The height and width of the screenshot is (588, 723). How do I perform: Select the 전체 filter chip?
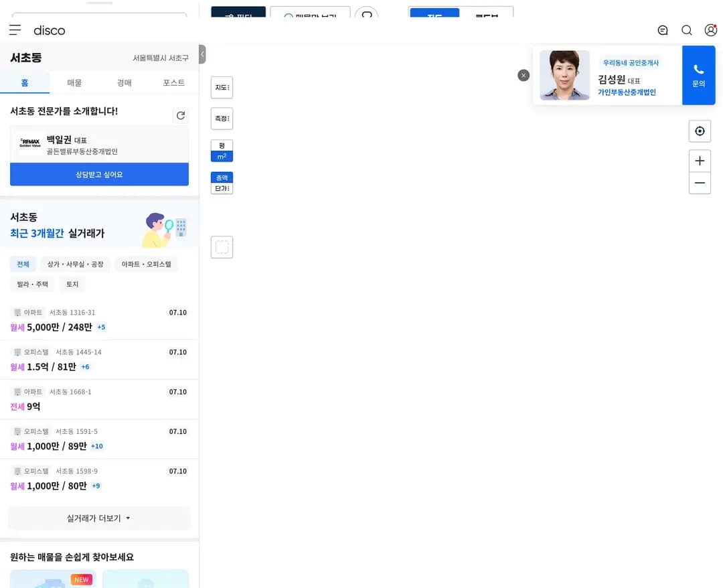click(23, 265)
